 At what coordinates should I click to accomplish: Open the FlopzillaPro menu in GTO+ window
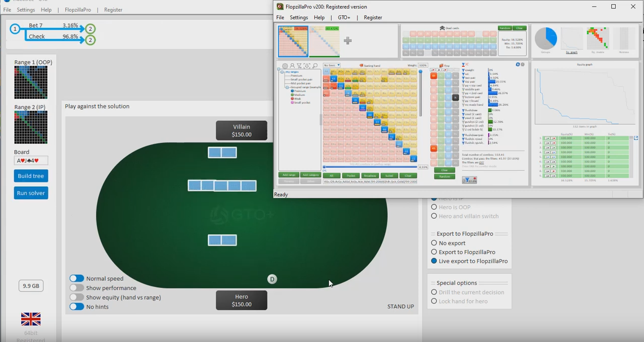click(x=78, y=10)
